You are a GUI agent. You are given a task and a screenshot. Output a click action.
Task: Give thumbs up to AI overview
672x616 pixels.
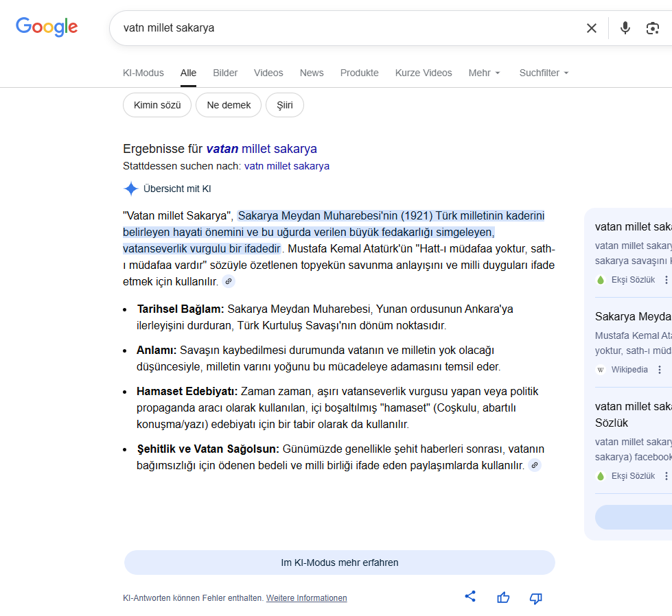pyautogui.click(x=503, y=597)
